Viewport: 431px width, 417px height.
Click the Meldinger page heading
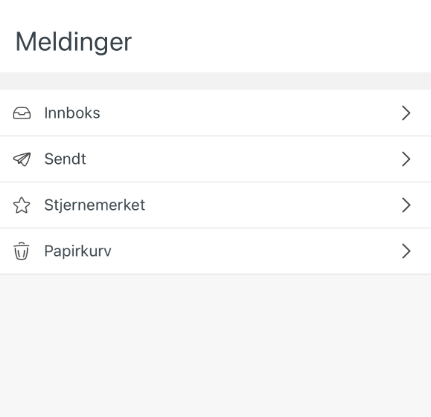[x=74, y=42]
